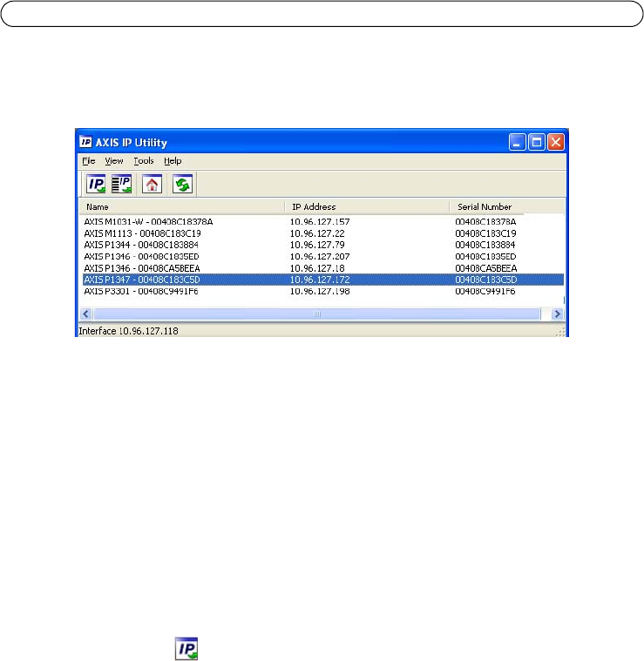Screen dimensions: 644x661
Task: Click IP address 10.96.127.79
Action: 317,245
